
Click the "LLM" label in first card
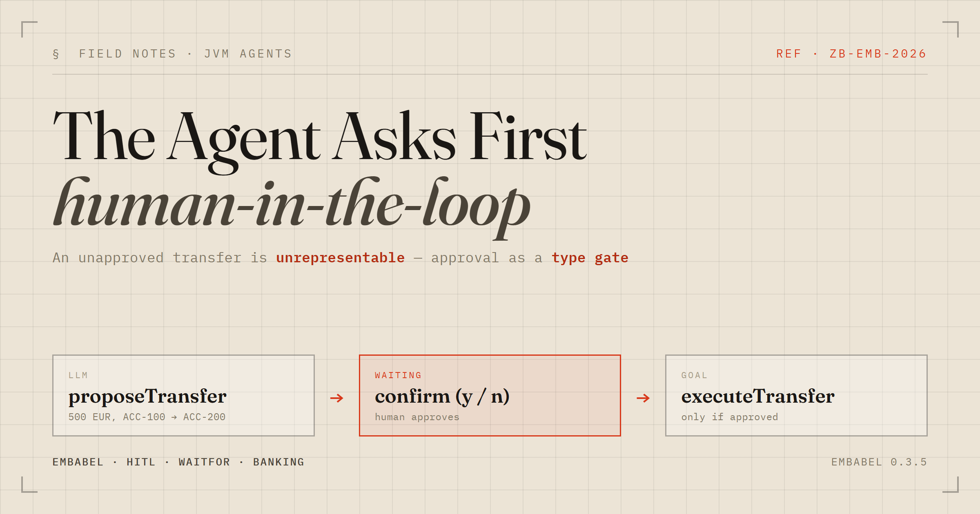click(x=78, y=375)
